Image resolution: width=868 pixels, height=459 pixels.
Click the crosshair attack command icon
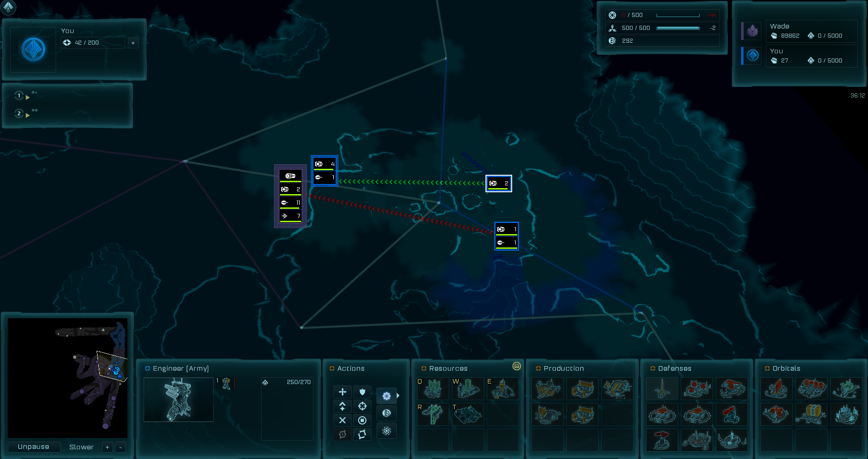(x=362, y=406)
